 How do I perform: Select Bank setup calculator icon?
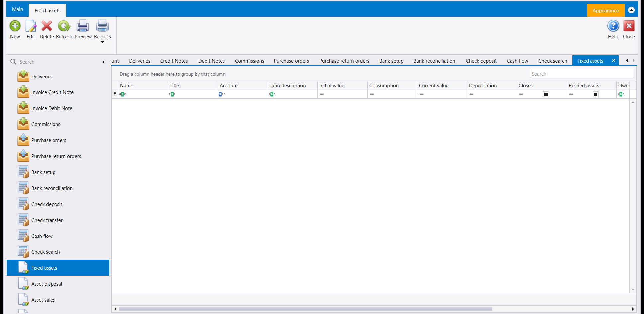click(x=23, y=172)
